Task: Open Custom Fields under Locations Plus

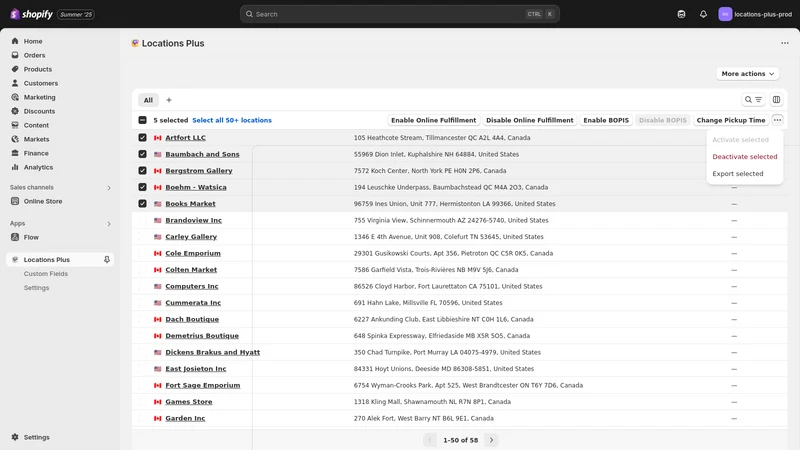Action: click(45, 274)
